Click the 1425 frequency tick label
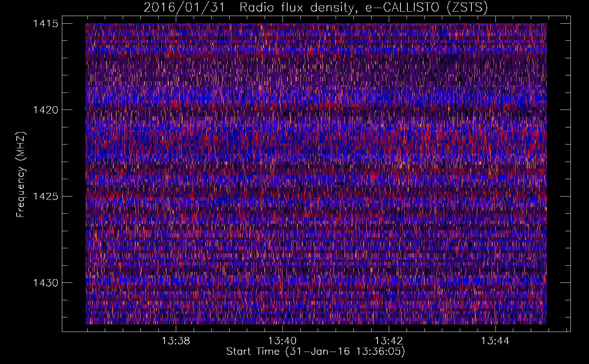This screenshot has height=364, width=589. [x=46, y=197]
